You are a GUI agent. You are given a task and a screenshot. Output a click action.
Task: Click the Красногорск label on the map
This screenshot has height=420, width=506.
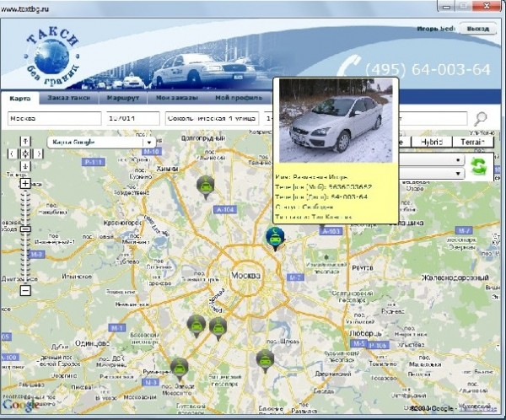tap(122, 223)
